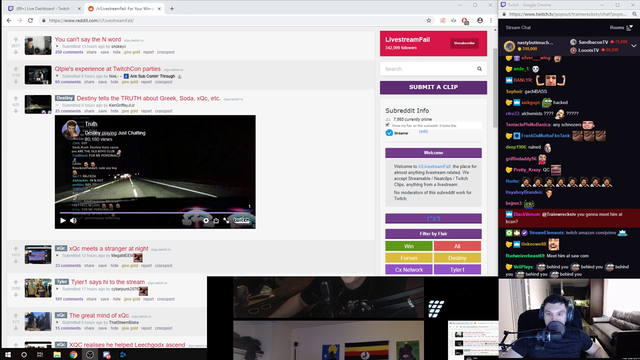Screen dimensions: 640x360
Task: Open settings gear in the clip player
Action: [206, 220]
